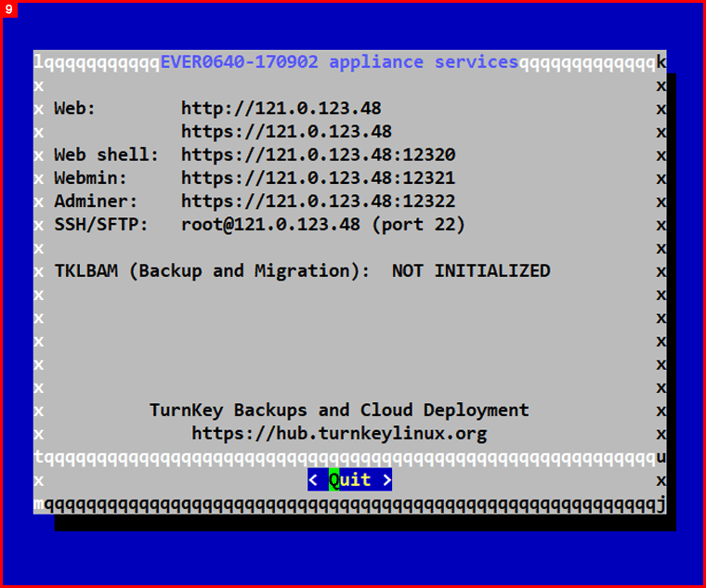Select the 'Web:' label

click(x=75, y=109)
